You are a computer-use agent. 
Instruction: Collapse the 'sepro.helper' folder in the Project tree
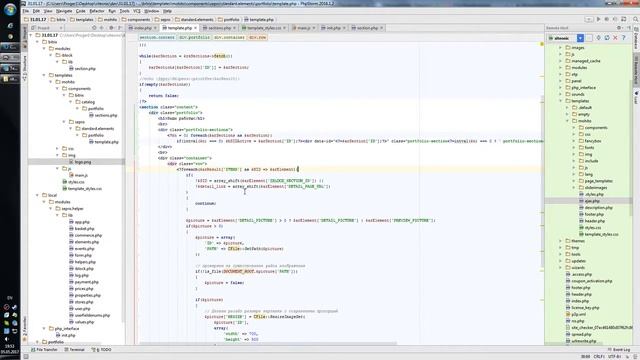point(51,209)
